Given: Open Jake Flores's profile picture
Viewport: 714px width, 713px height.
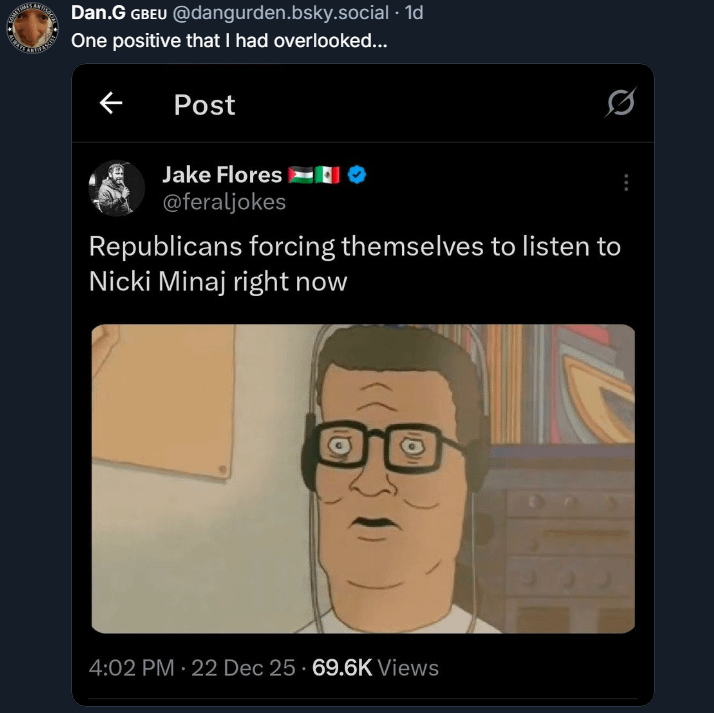Looking at the screenshot, I should tap(116, 187).
